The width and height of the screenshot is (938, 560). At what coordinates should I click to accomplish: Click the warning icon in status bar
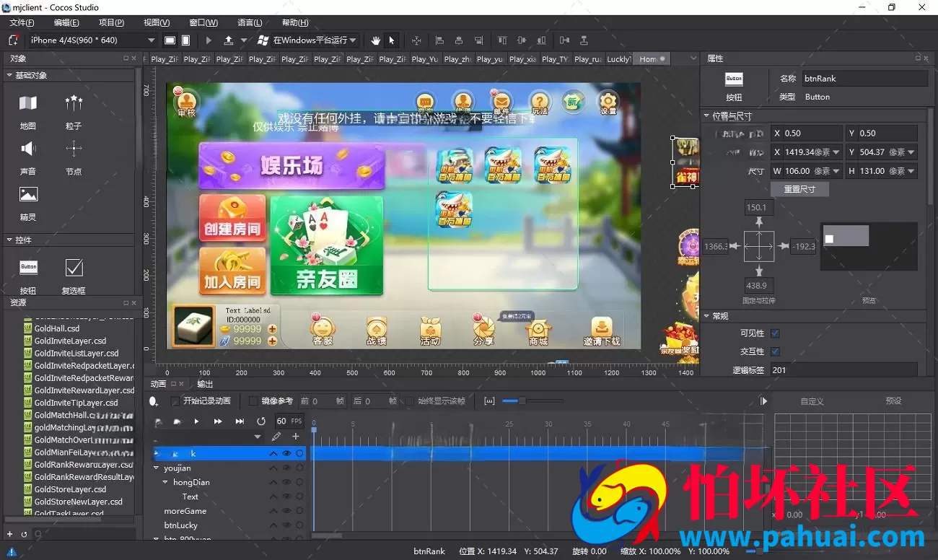pyautogui.click(x=11, y=551)
